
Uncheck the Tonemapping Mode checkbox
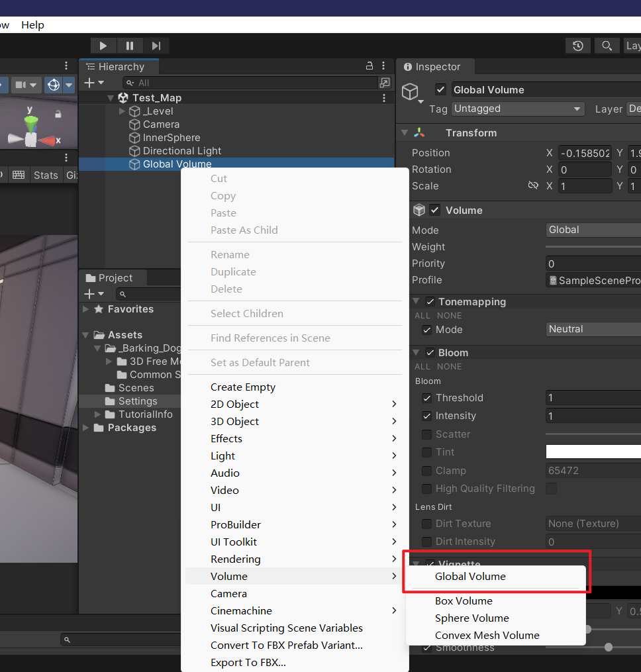tap(426, 330)
